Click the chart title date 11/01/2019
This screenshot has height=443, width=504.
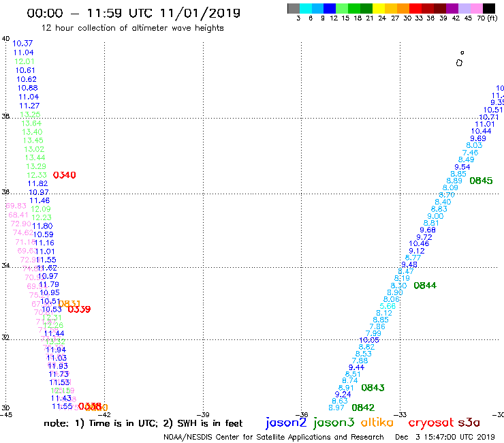200,13
